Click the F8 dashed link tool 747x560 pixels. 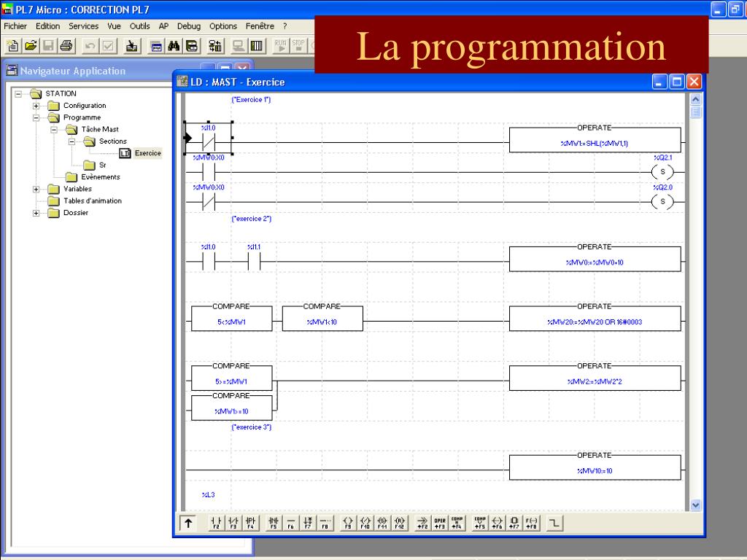tap(325, 524)
